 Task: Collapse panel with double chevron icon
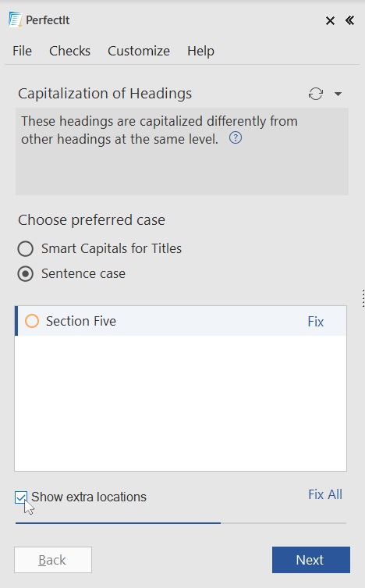[349, 20]
